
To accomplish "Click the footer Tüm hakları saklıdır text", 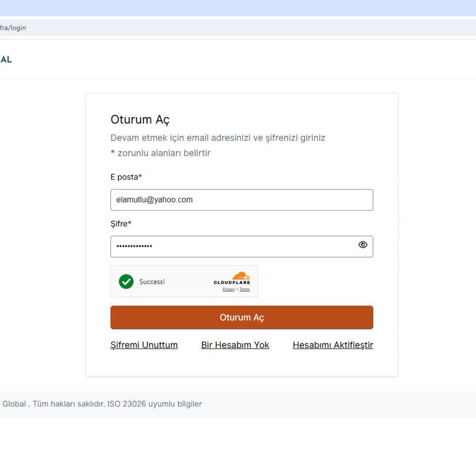I will (68, 404).
